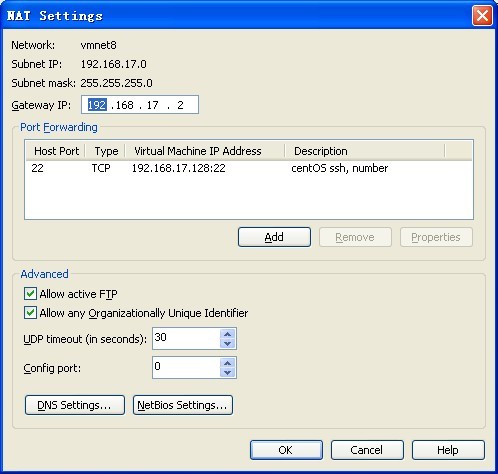498x474 pixels.
Task: Click the UDP timeout value field
Action: (186, 338)
